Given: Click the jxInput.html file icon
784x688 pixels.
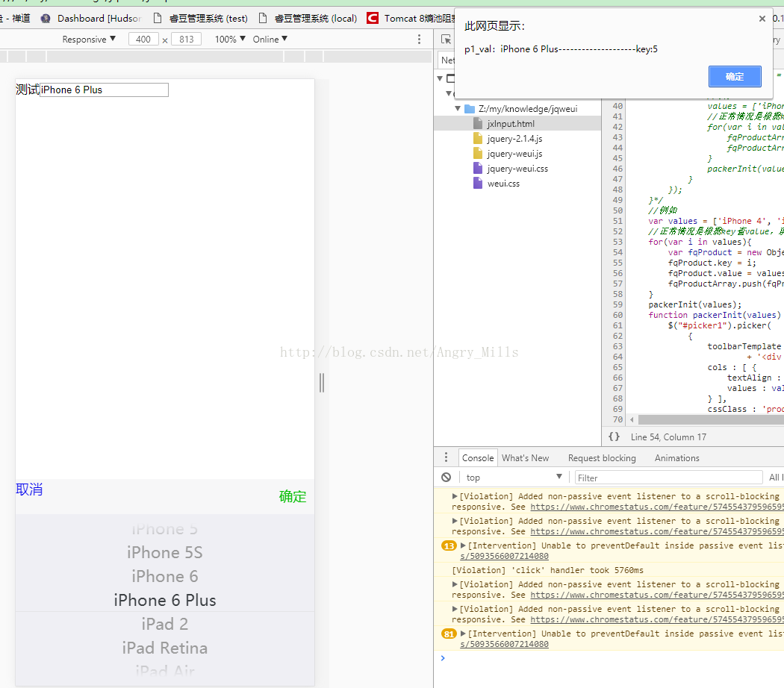Looking at the screenshot, I should [x=478, y=123].
